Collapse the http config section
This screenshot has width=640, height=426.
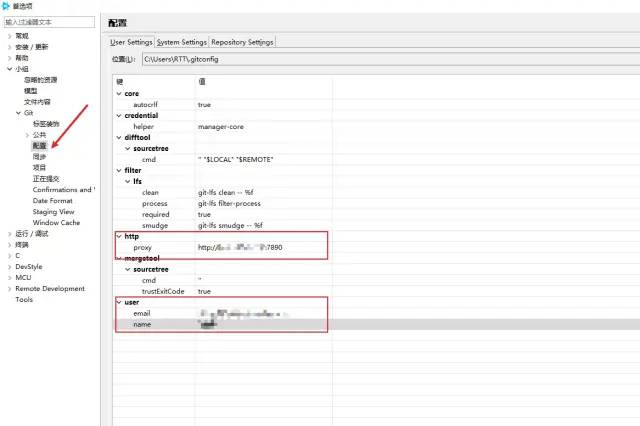point(119,237)
